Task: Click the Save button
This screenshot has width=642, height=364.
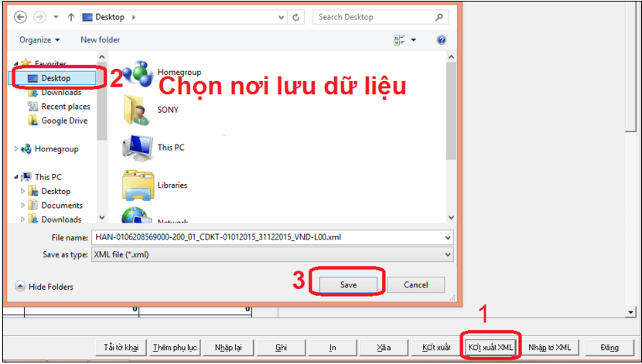Action: (x=348, y=284)
